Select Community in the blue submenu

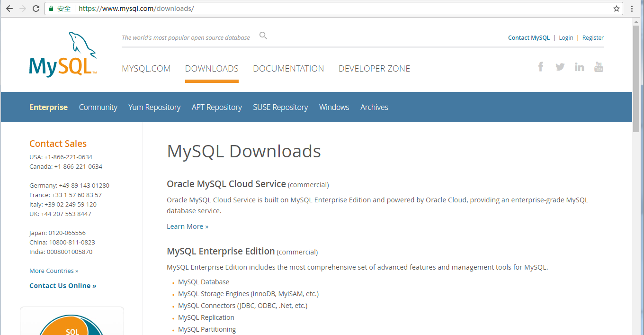click(x=98, y=107)
